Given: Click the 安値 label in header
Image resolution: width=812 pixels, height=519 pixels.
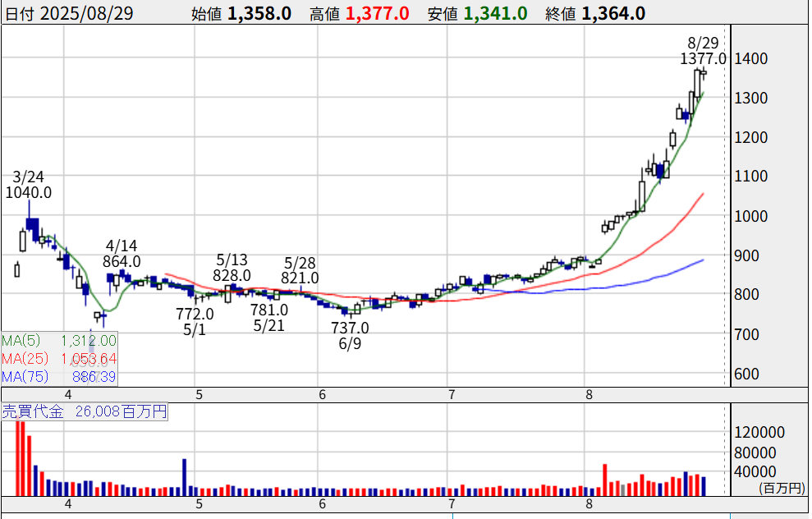Looking at the screenshot, I should (x=443, y=13).
